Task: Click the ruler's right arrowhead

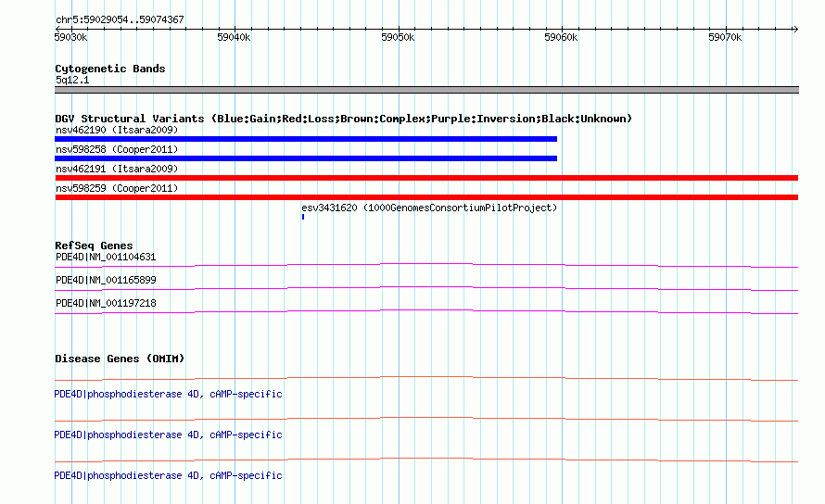Action: click(795, 30)
